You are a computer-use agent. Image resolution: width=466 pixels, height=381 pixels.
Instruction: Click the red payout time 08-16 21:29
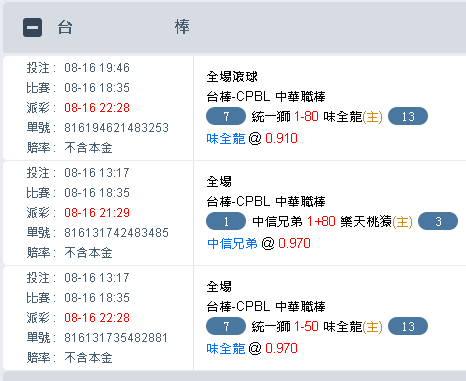pyautogui.click(x=97, y=213)
